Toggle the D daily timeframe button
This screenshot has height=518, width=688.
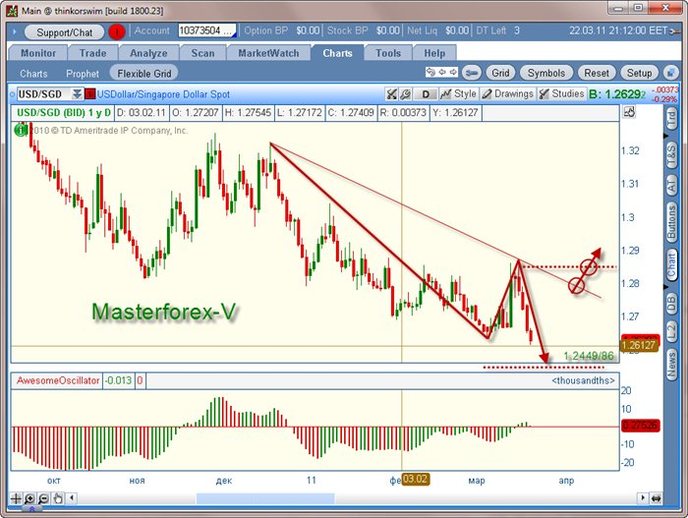426,94
